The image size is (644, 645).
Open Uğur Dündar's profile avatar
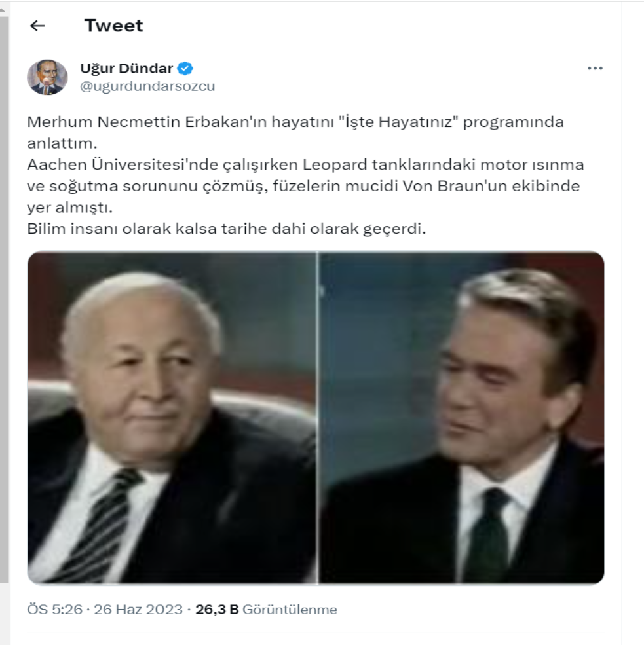(x=47, y=77)
